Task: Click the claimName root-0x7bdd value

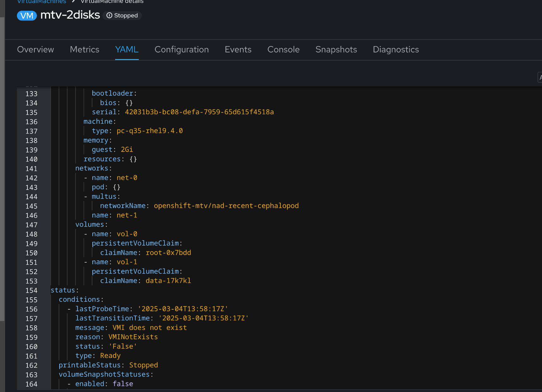Action: click(168, 253)
